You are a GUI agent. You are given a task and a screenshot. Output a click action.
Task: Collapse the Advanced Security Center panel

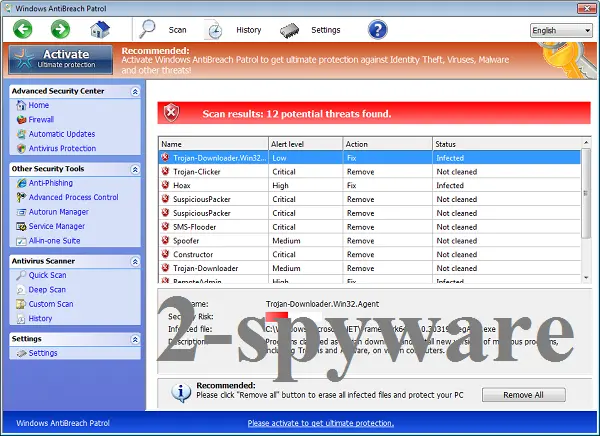135,91
